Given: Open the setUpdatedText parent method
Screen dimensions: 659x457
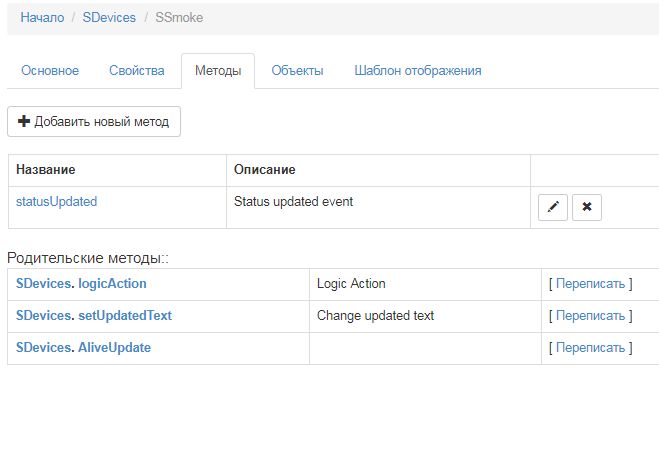Looking at the screenshot, I should 125,315.
